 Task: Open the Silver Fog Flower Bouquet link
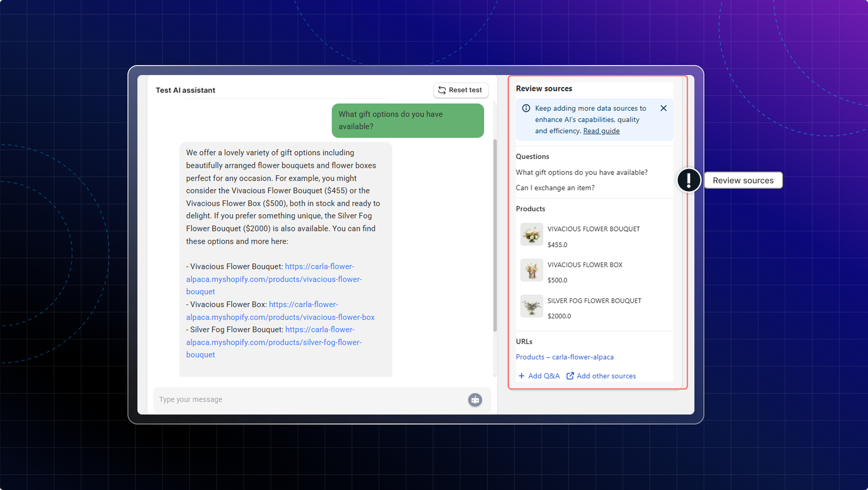point(274,343)
